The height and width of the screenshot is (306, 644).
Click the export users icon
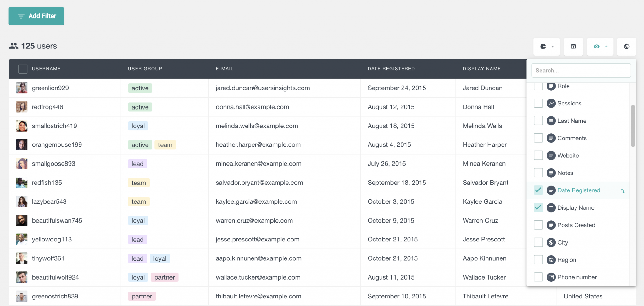click(574, 47)
